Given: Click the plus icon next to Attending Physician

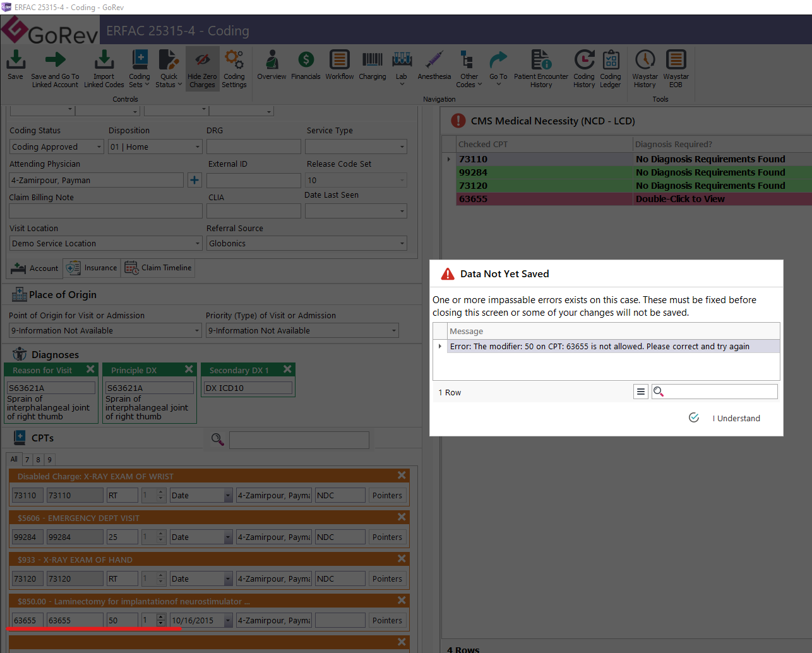Looking at the screenshot, I should [194, 180].
